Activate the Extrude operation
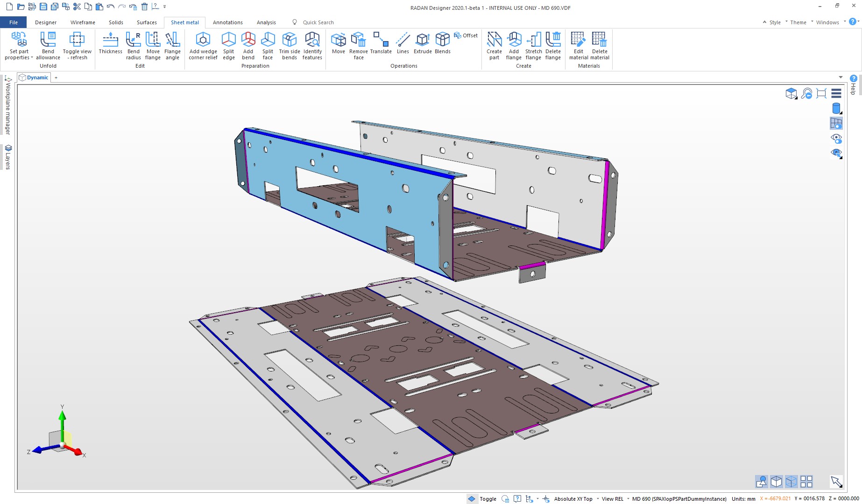 422,45
